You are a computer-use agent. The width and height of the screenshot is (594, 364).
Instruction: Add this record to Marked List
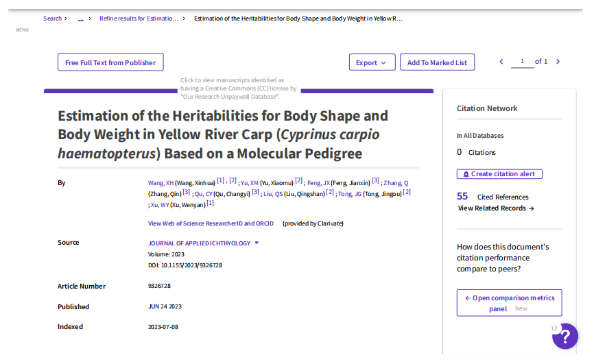click(437, 62)
